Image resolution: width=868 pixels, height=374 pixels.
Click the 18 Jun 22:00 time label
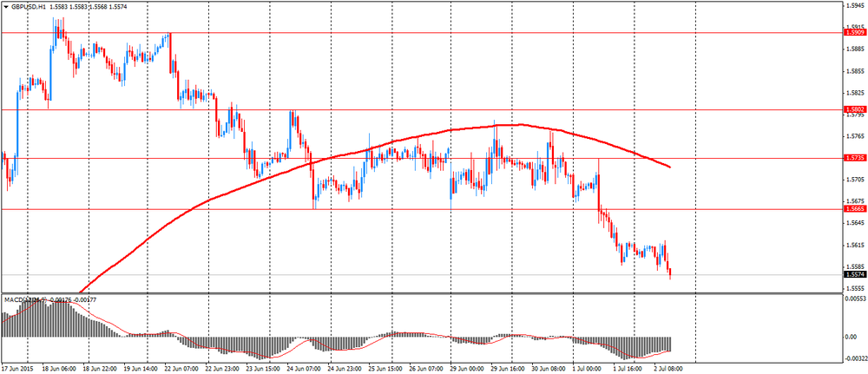[99, 368]
